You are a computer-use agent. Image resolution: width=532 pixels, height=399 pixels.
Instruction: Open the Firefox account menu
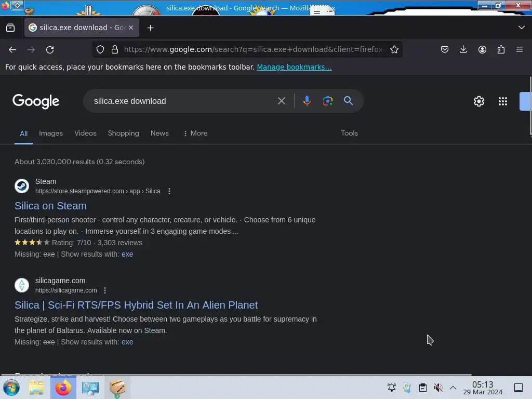coord(482,49)
